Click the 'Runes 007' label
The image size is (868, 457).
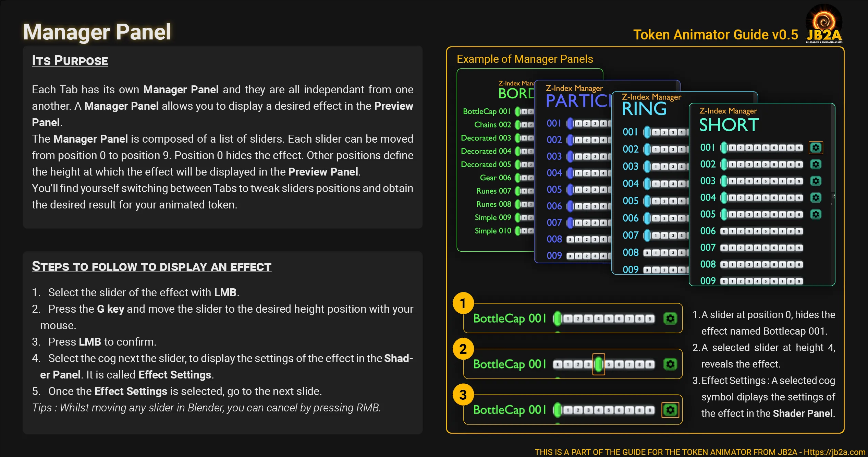click(494, 191)
